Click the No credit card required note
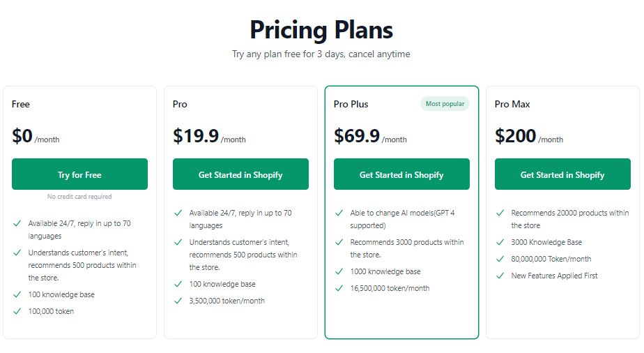644x353 pixels. [79, 197]
